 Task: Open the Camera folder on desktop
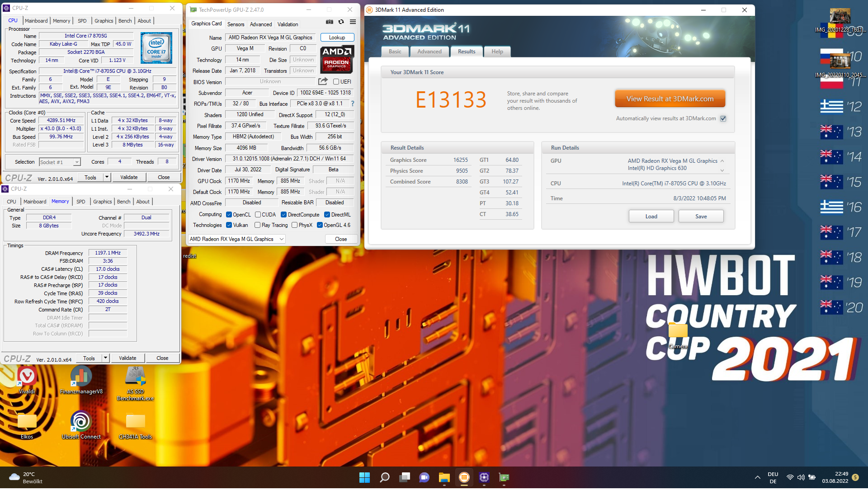click(x=678, y=335)
